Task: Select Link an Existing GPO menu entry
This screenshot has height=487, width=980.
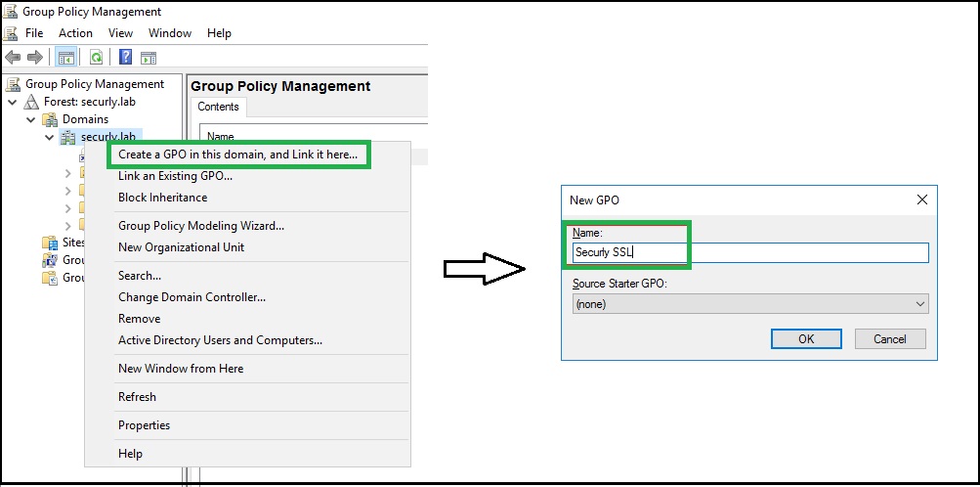Action: coord(175,176)
